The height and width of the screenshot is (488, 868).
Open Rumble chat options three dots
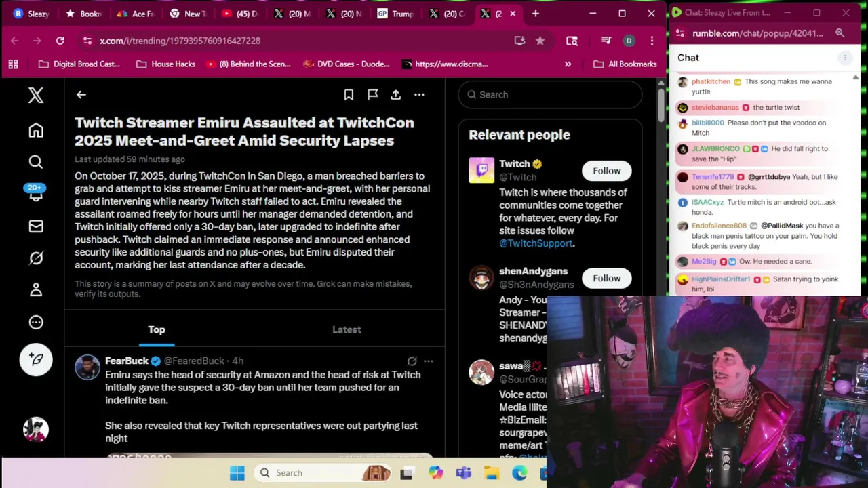[x=845, y=58]
